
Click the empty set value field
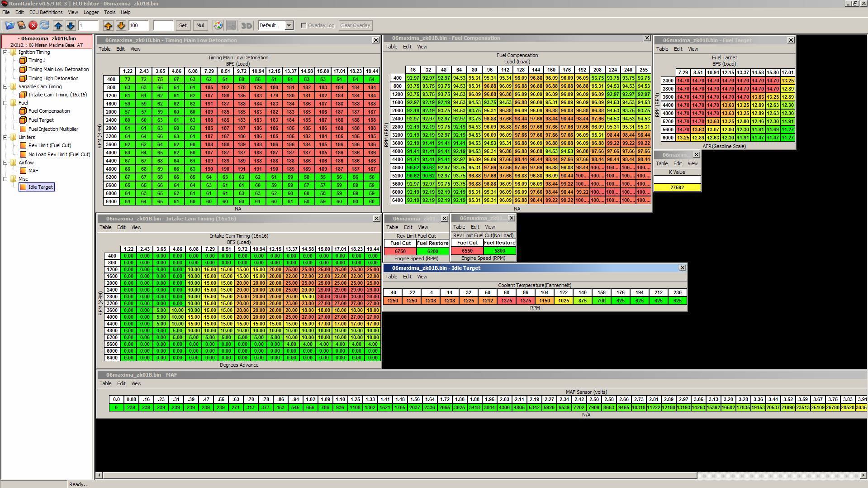(163, 25)
